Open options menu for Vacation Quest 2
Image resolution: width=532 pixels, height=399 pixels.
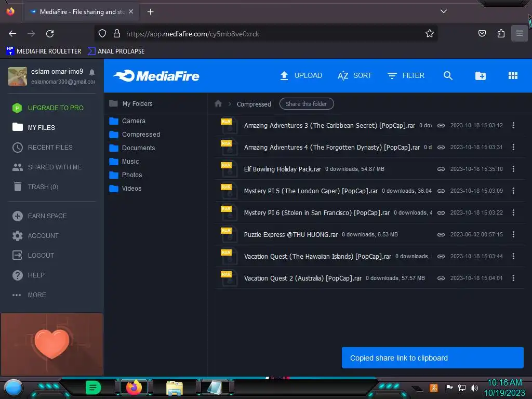513,278
